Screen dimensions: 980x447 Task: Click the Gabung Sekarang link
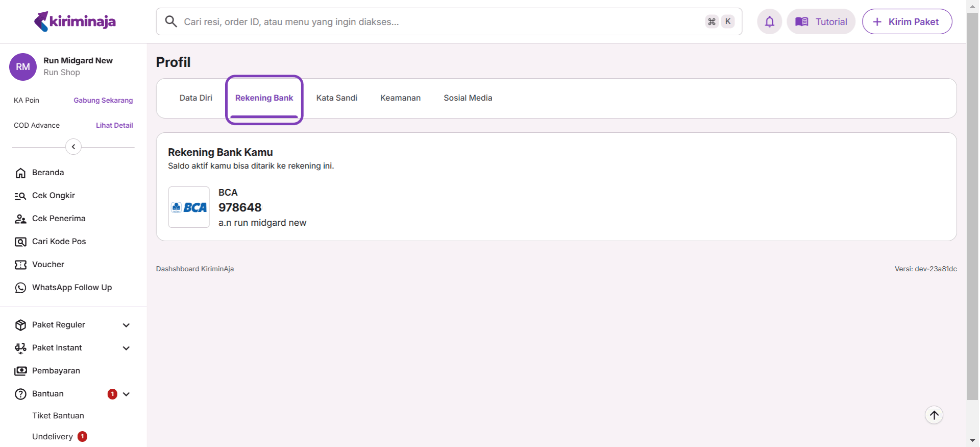[x=103, y=101]
